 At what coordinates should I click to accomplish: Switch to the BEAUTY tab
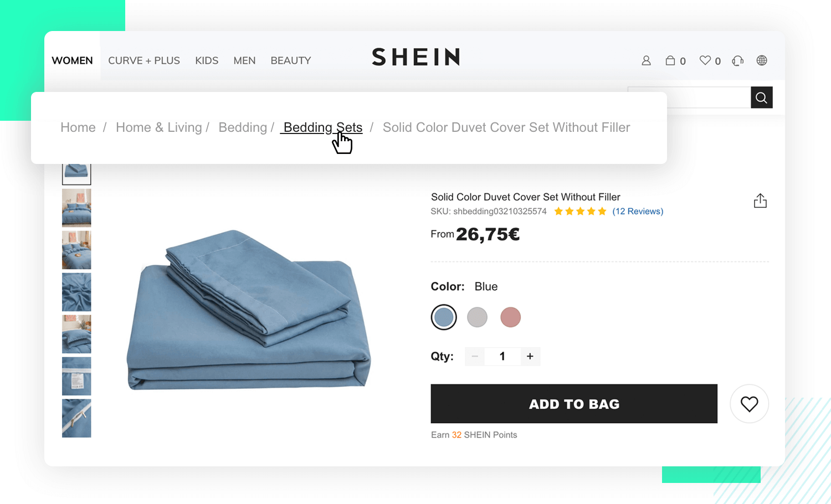pyautogui.click(x=291, y=60)
